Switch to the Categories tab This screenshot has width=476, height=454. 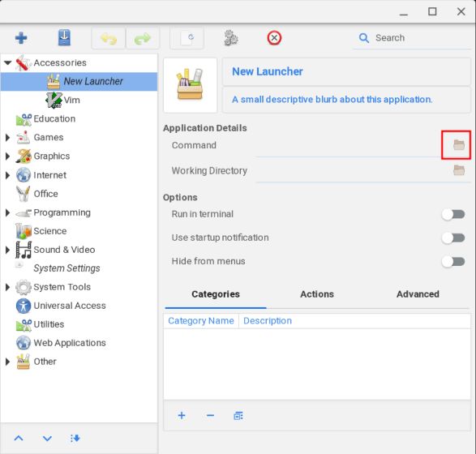click(x=216, y=294)
